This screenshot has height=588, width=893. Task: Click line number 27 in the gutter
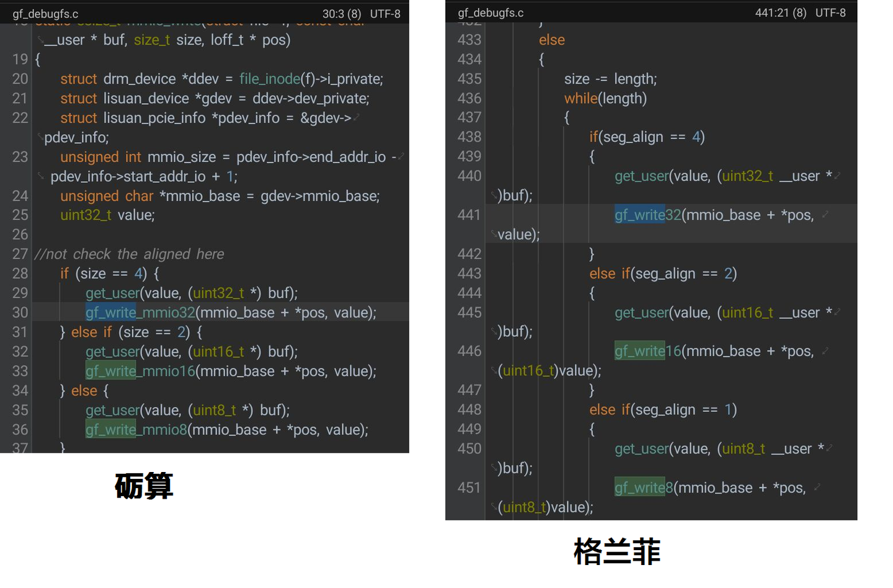(20, 254)
